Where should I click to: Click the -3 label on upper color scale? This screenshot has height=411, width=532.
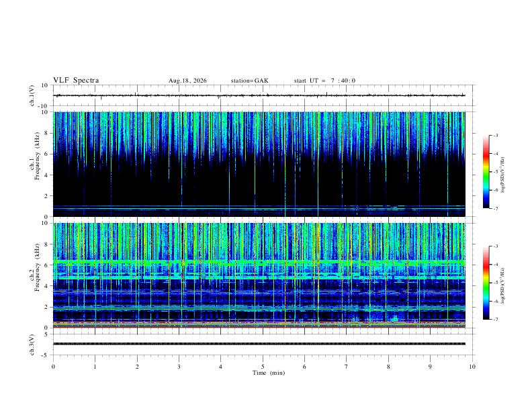(x=496, y=135)
